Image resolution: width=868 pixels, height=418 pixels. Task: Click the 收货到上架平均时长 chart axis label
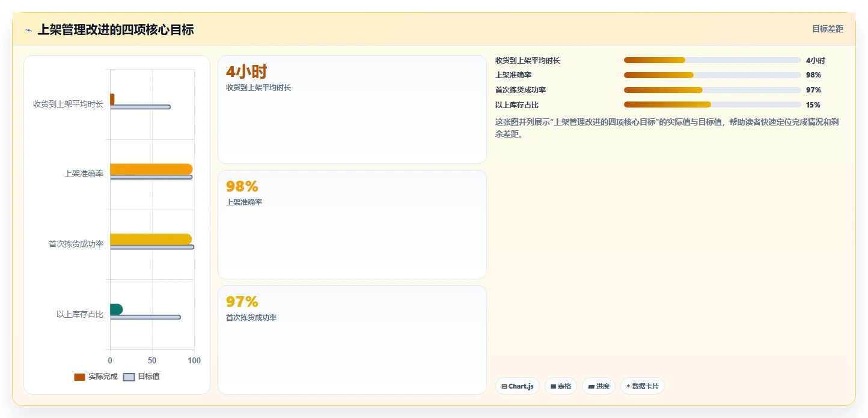[x=68, y=104]
